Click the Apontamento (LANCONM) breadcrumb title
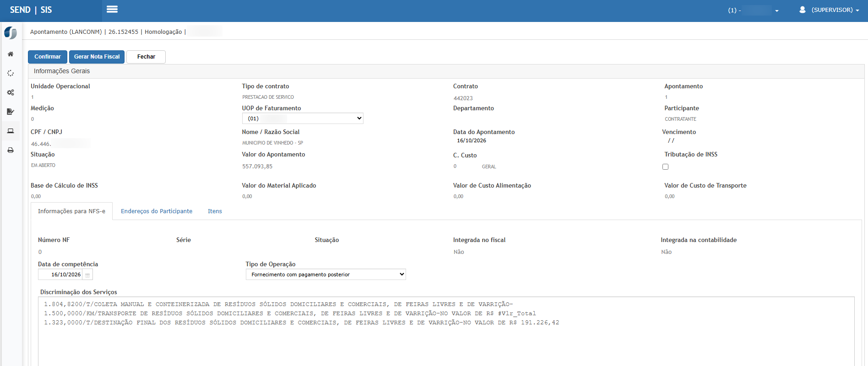Image resolution: width=868 pixels, height=366 pixels. click(66, 32)
